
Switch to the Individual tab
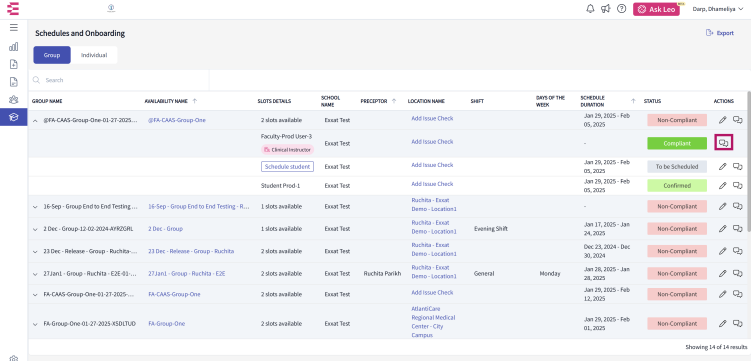tap(94, 55)
